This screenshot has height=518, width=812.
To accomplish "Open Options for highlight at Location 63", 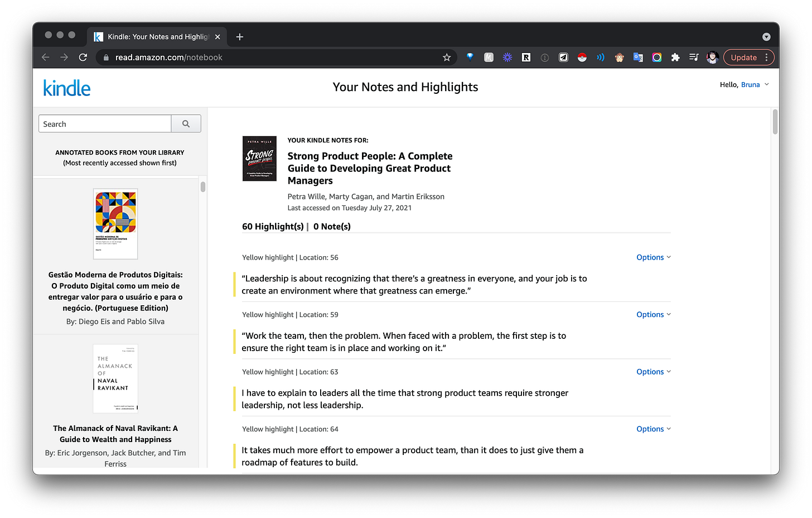I will [654, 372].
